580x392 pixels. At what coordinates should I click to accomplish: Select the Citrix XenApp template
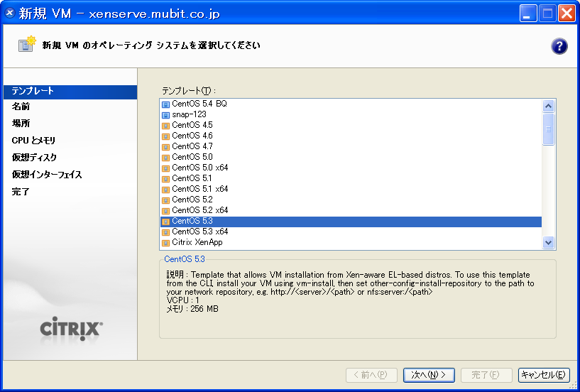(197, 242)
